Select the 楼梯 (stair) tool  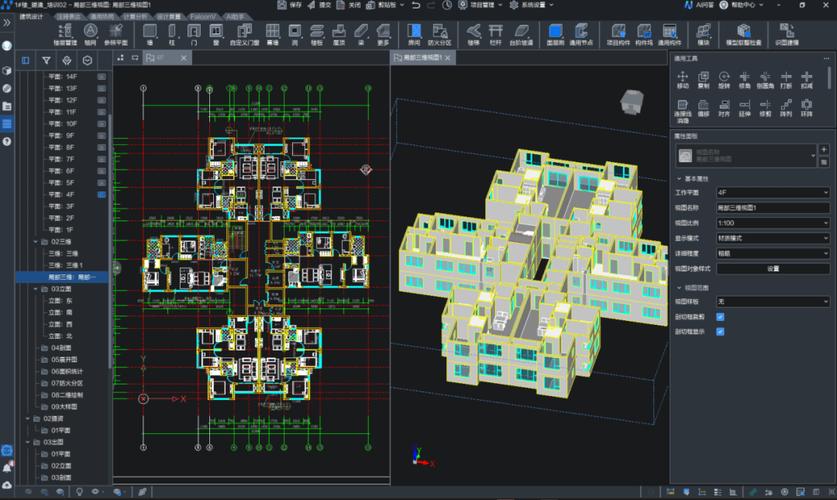pos(473,35)
